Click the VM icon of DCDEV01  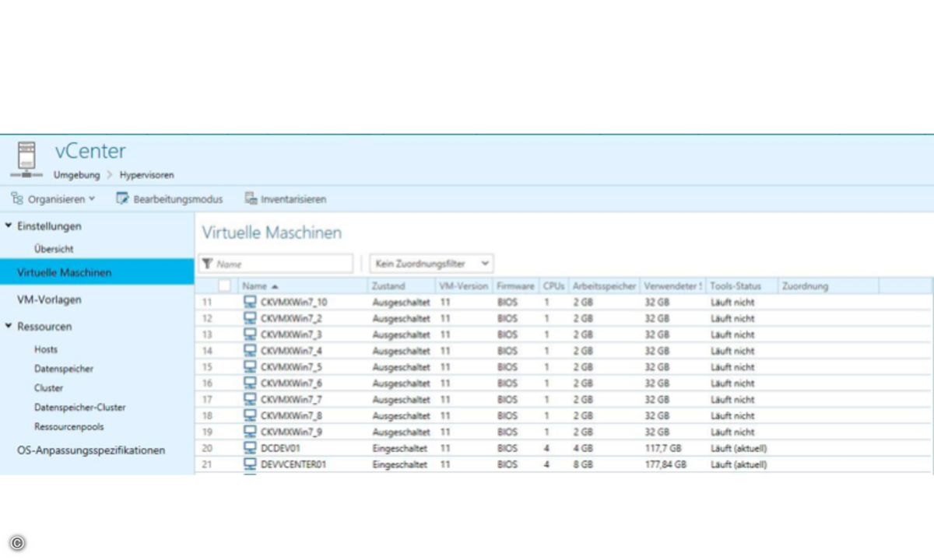(x=250, y=448)
